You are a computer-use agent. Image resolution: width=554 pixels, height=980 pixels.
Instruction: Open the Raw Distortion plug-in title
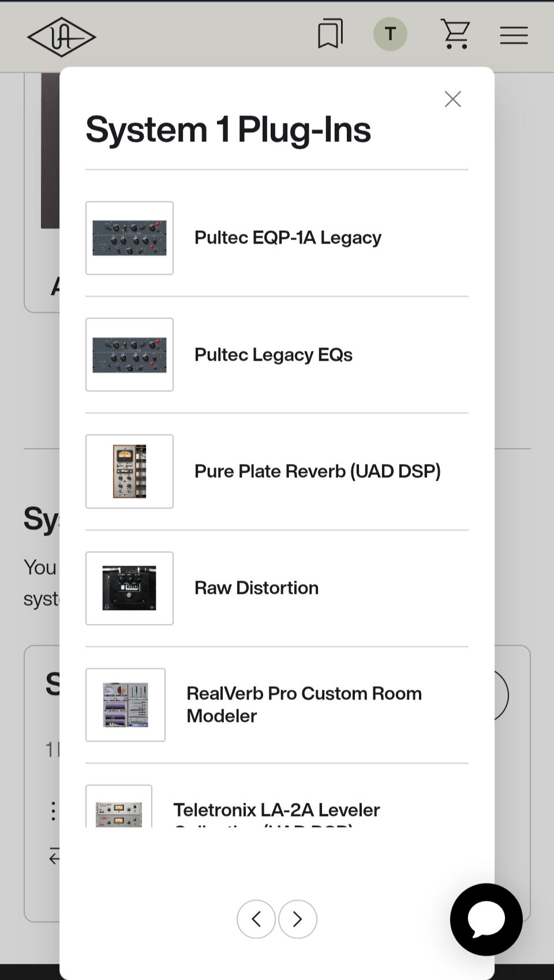[x=256, y=588]
